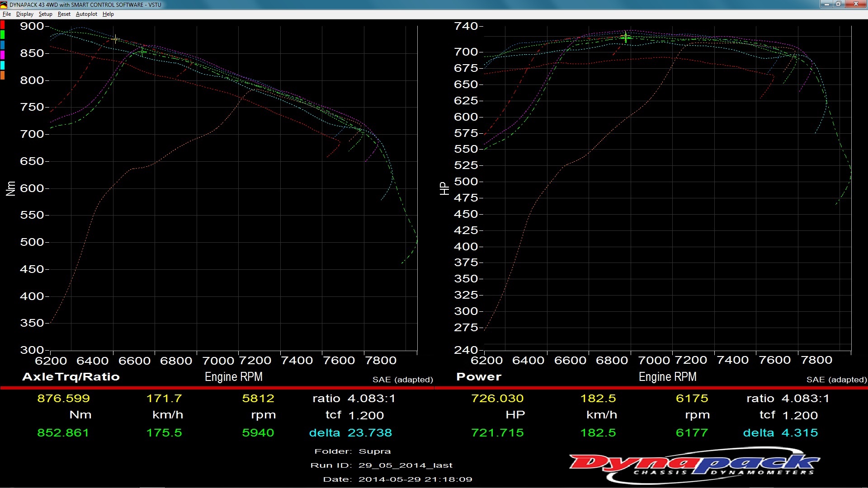The width and height of the screenshot is (868, 488).
Task: Select the cyan run color swatch
Action: pyautogui.click(x=3, y=65)
